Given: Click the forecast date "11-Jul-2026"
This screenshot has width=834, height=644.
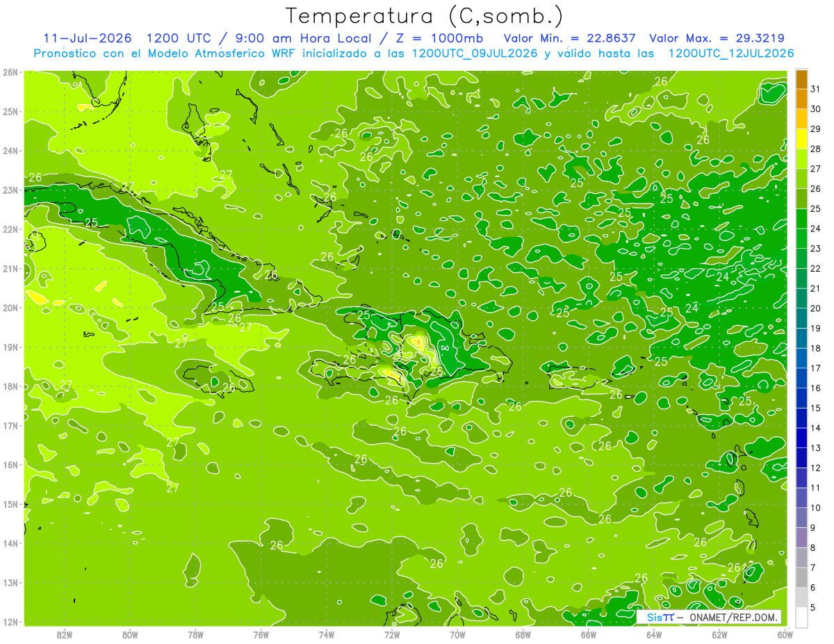Looking at the screenshot, I should 87,38.
